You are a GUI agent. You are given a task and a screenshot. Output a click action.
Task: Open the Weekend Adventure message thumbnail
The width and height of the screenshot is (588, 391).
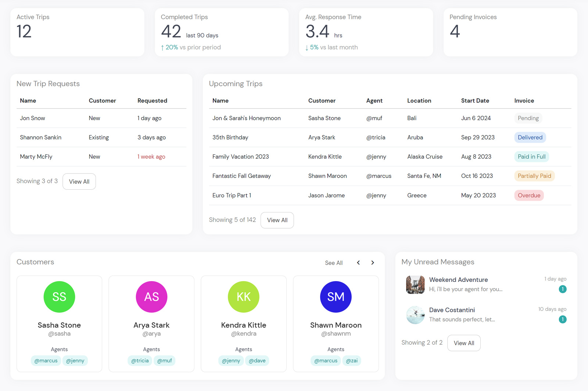(x=415, y=285)
